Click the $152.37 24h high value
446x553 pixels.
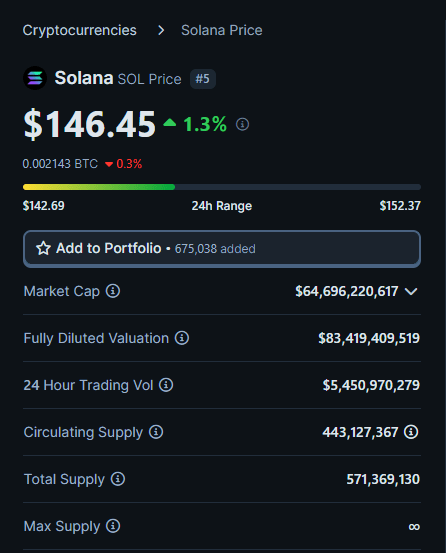(x=400, y=206)
